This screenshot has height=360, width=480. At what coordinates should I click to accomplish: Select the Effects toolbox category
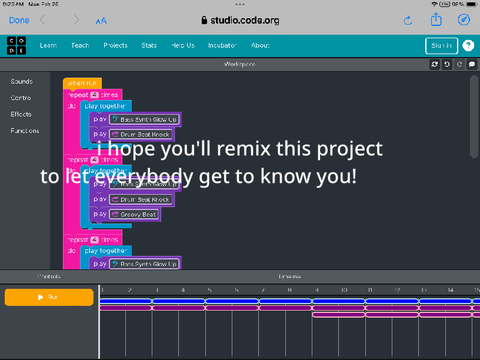point(21,114)
